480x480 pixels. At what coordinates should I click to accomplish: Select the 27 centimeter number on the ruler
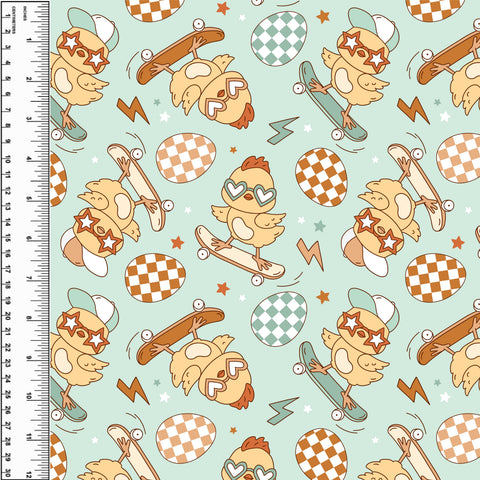(7, 427)
